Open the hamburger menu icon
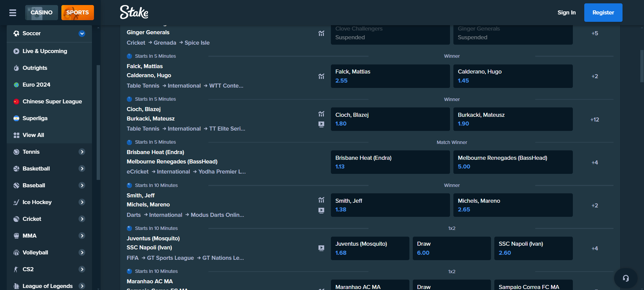The width and height of the screenshot is (644, 290). click(x=13, y=13)
